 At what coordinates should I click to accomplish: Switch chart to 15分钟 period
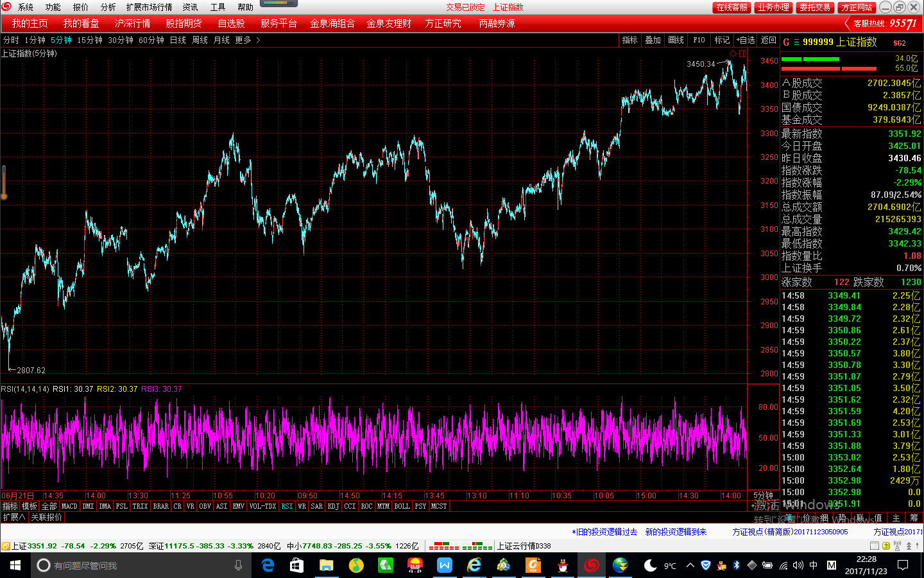(x=90, y=40)
